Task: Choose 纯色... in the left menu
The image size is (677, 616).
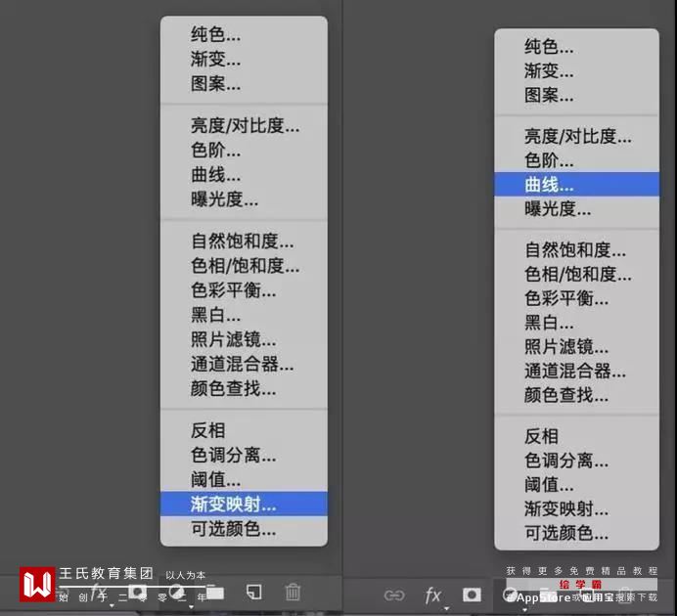Action: coord(244,34)
